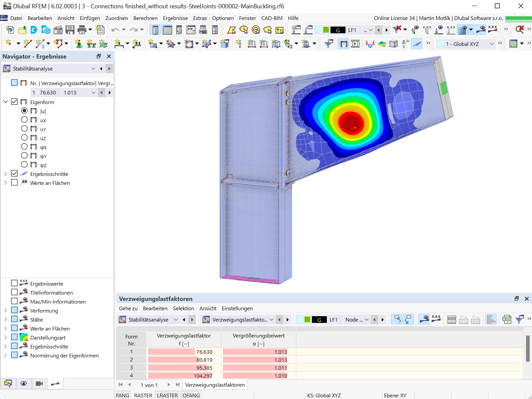Open the Ergebnisse menu

click(175, 18)
